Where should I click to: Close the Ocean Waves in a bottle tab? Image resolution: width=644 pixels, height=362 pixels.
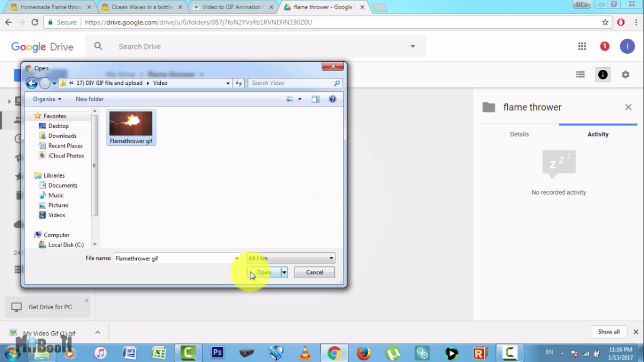[180, 7]
